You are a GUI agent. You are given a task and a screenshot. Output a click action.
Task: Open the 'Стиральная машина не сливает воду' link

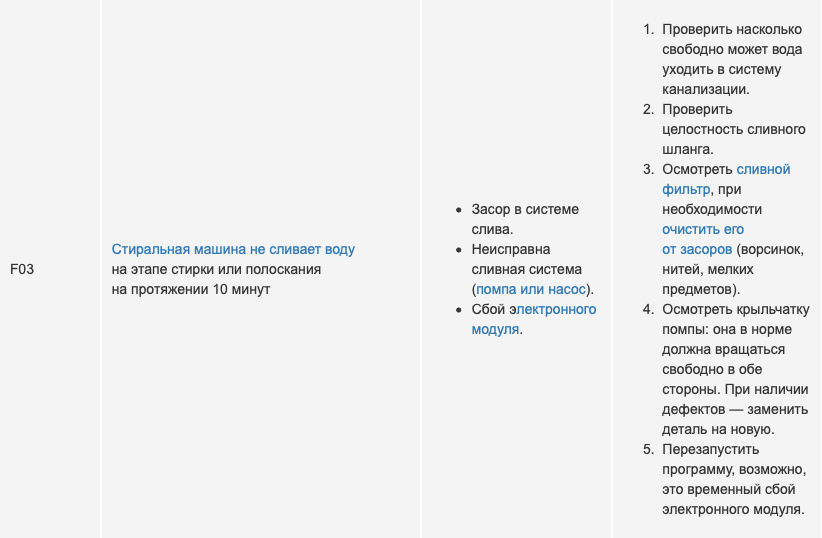pos(233,249)
